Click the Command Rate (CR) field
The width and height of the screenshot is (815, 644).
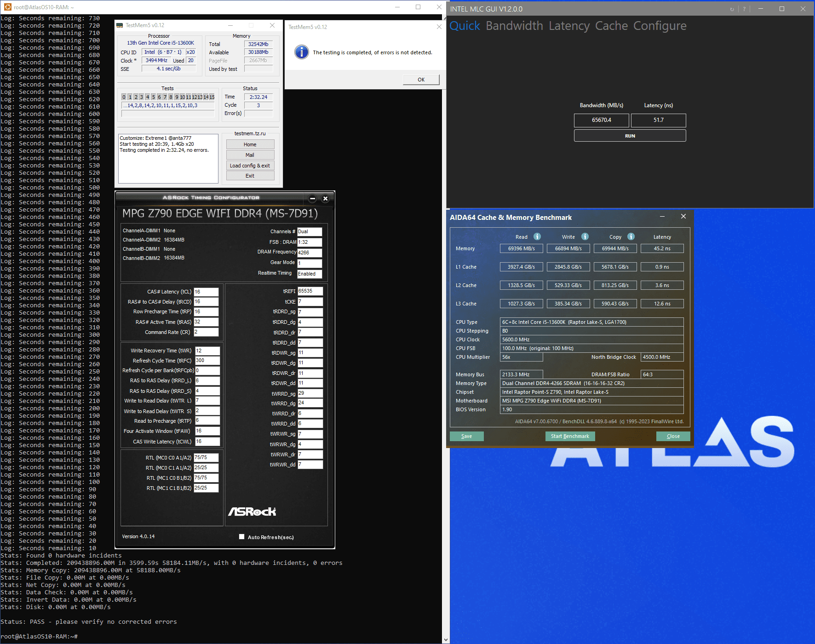(206, 332)
